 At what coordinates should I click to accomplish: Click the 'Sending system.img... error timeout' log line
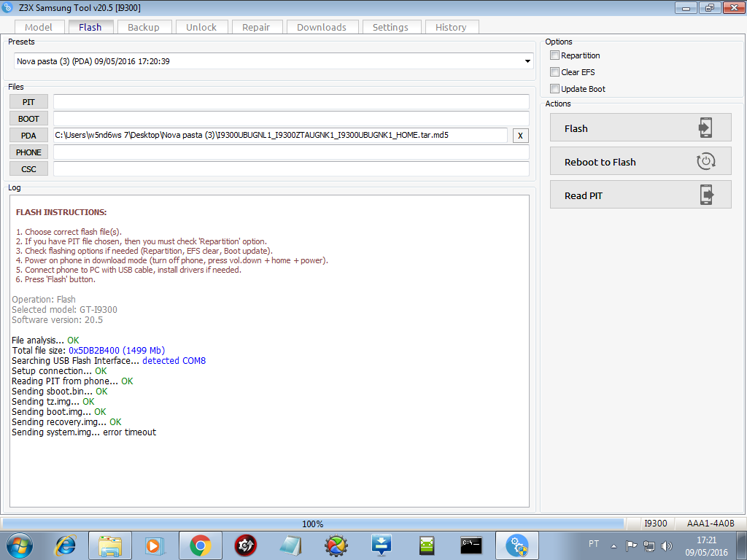[x=84, y=432]
